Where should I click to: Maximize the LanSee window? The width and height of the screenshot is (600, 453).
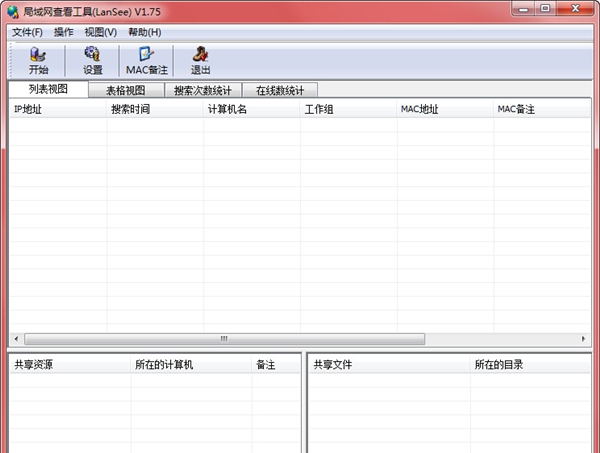point(546,9)
